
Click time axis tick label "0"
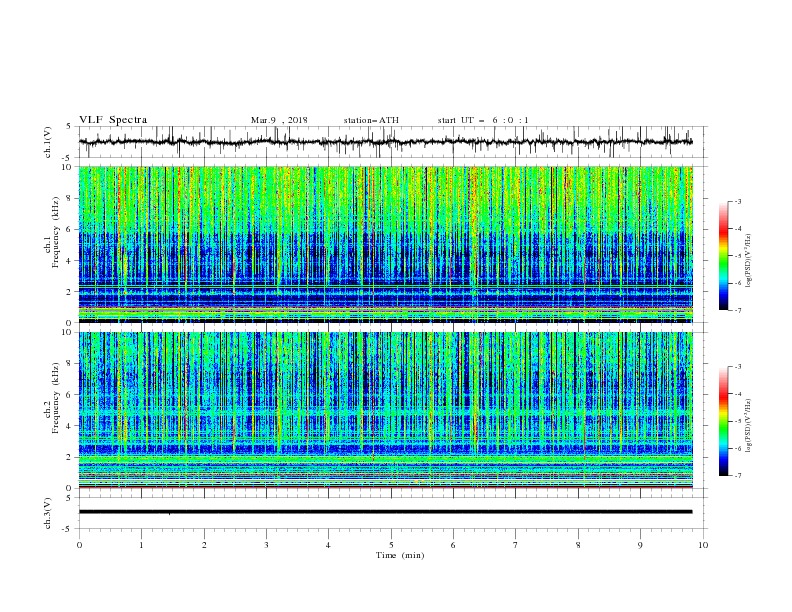pos(79,545)
